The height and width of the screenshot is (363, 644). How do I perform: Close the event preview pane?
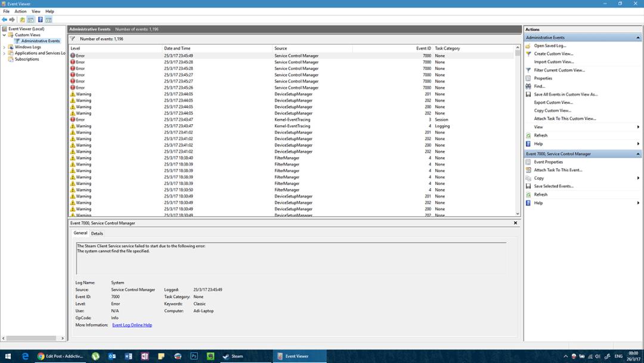pyautogui.click(x=515, y=223)
